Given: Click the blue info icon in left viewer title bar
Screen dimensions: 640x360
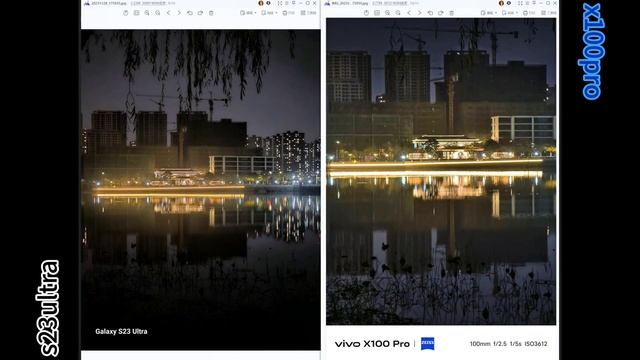Looking at the screenshot, I should [x=268, y=3].
